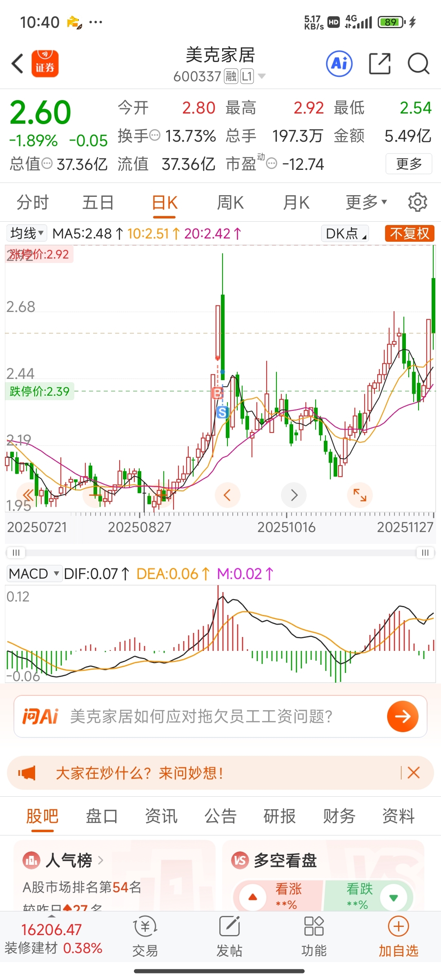Image resolution: width=441 pixels, height=980 pixels.
Task: Tap 大家在炒什么？来问妙想 banner text
Action: [140, 773]
